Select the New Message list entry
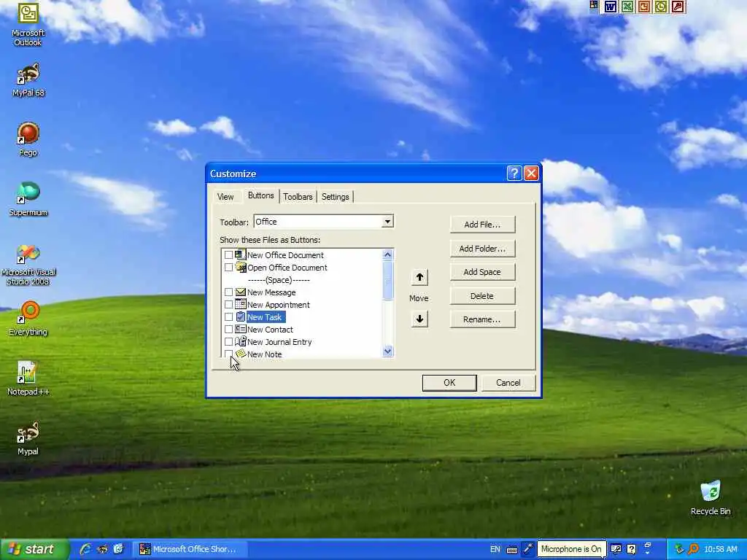Image resolution: width=747 pixels, height=560 pixels. click(271, 292)
